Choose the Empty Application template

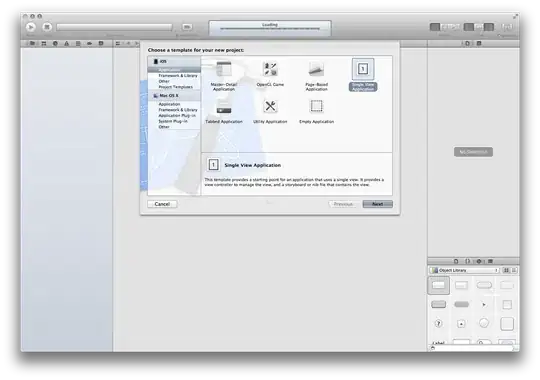coord(316,112)
